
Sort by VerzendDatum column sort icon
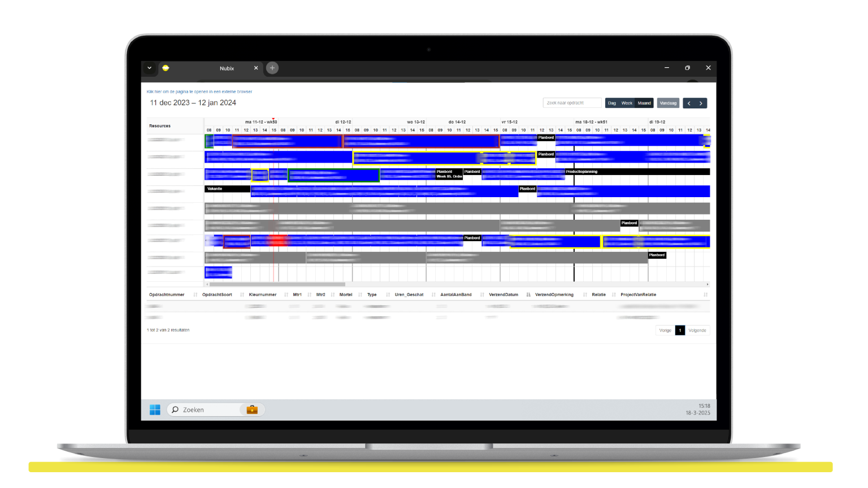[528, 295]
